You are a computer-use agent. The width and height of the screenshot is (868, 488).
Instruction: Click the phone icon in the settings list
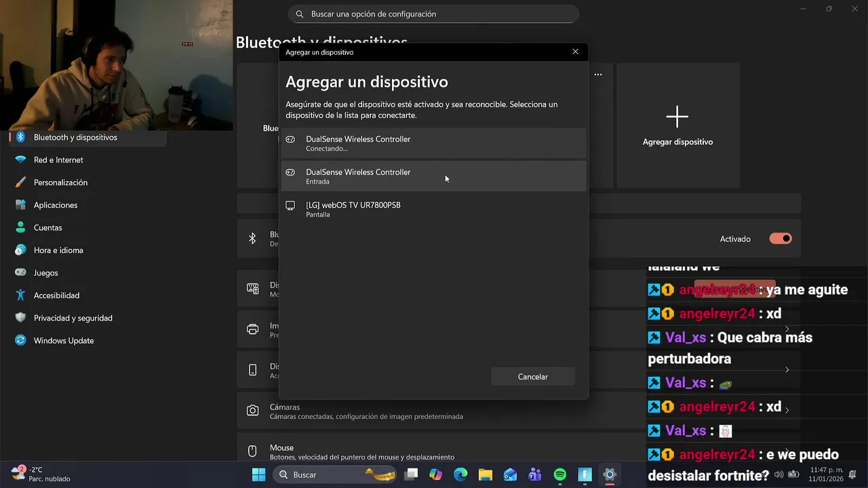(252, 370)
